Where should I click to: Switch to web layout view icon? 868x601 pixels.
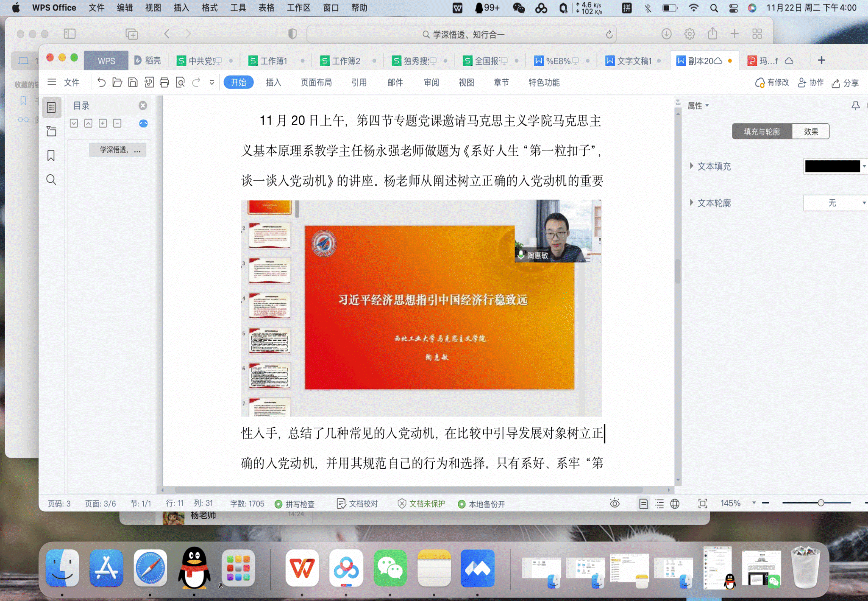point(675,503)
